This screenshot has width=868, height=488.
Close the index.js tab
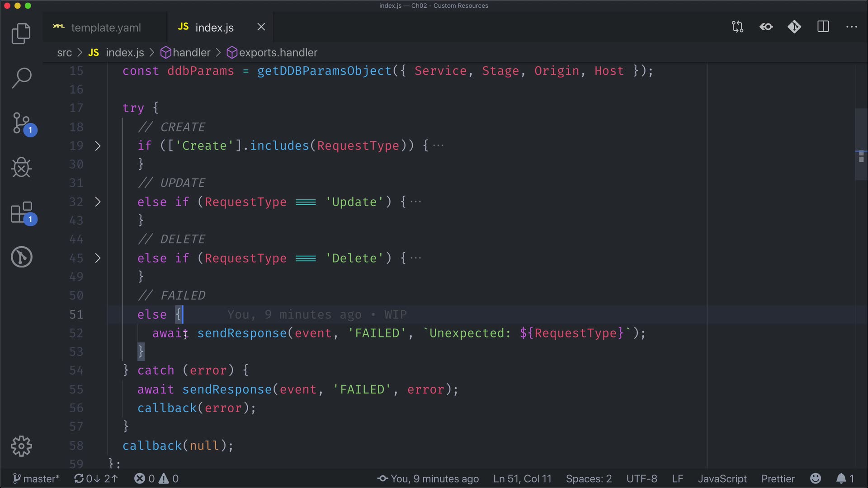click(x=261, y=27)
